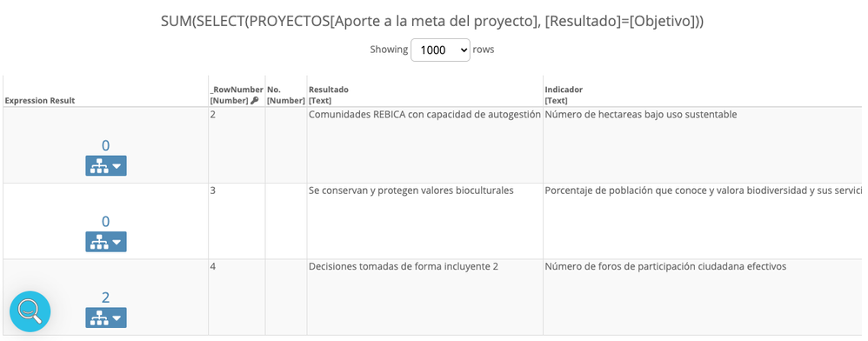Screen dimensions: 868x341
Task: Select the Indicador column header
Action: click(x=564, y=95)
